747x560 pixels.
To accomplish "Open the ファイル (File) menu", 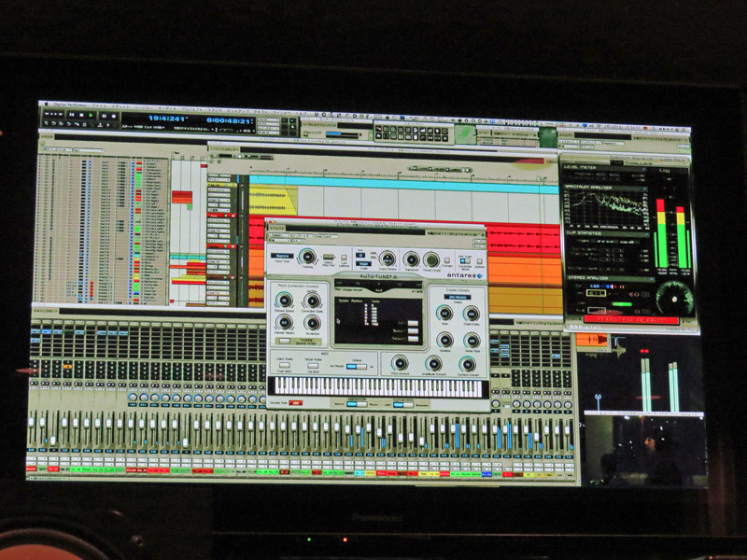I will point(99,105).
